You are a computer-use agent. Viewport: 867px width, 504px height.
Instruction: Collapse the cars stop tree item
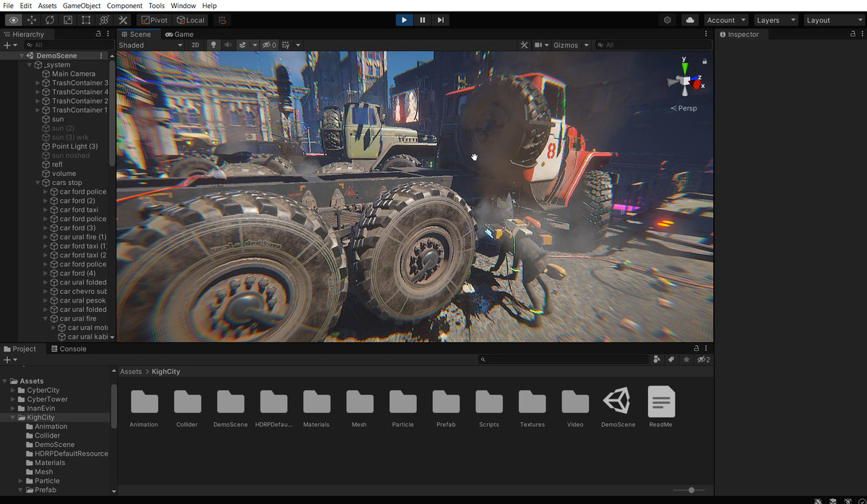(38, 183)
